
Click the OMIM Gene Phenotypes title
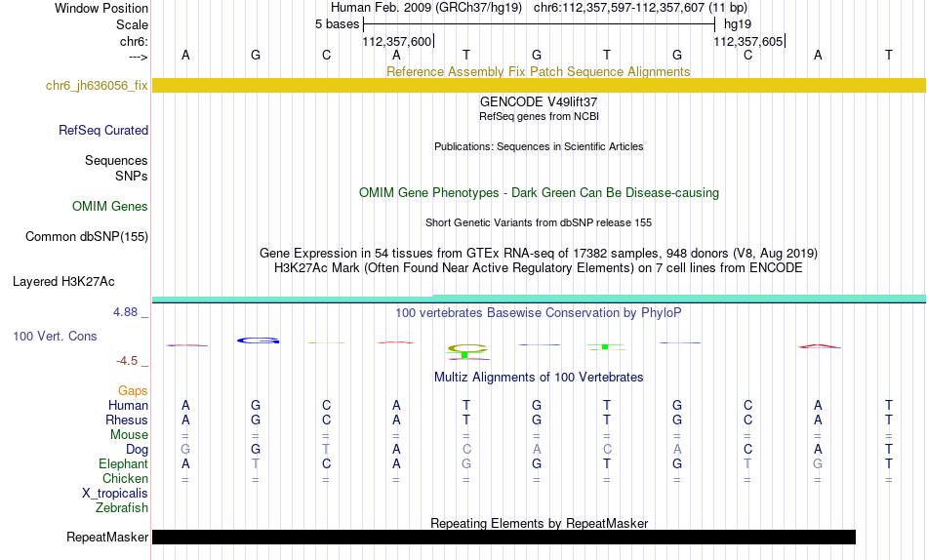pyautogui.click(x=539, y=193)
